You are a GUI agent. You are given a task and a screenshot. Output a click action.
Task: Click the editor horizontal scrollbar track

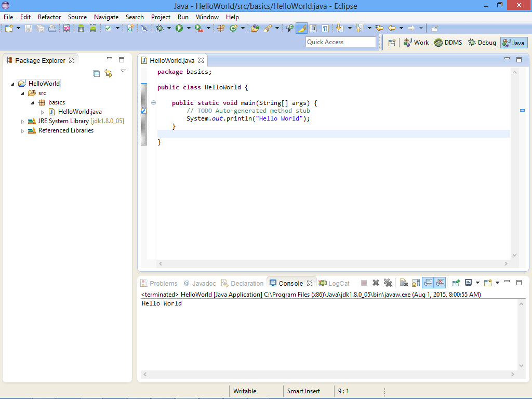pyautogui.click(x=333, y=263)
